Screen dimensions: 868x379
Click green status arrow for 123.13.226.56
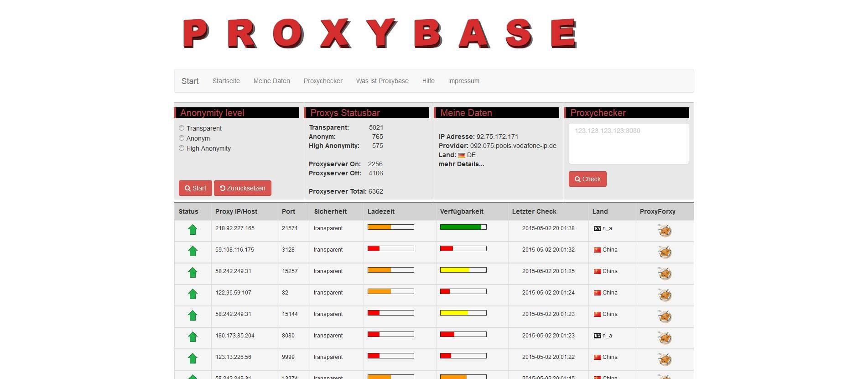tap(192, 358)
